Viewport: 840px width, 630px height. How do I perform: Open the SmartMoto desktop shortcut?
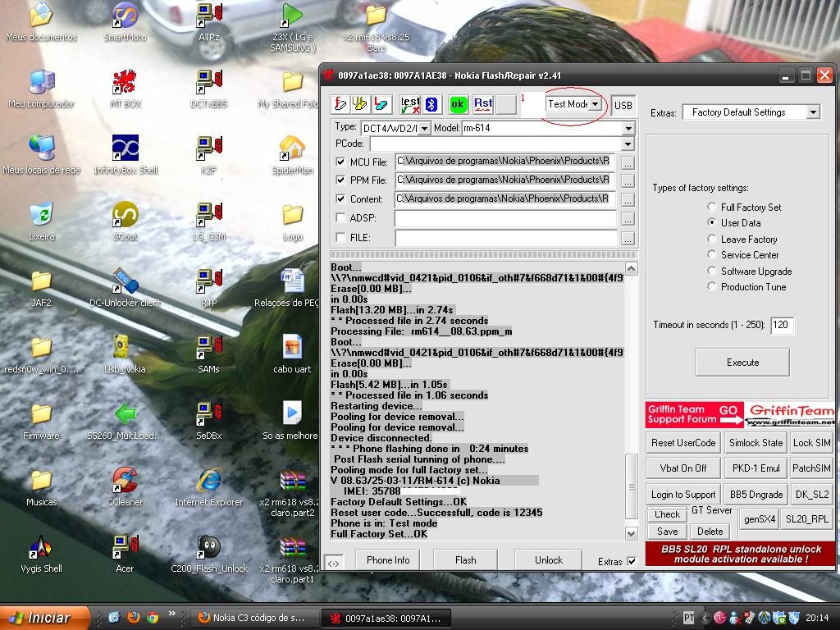[126, 22]
